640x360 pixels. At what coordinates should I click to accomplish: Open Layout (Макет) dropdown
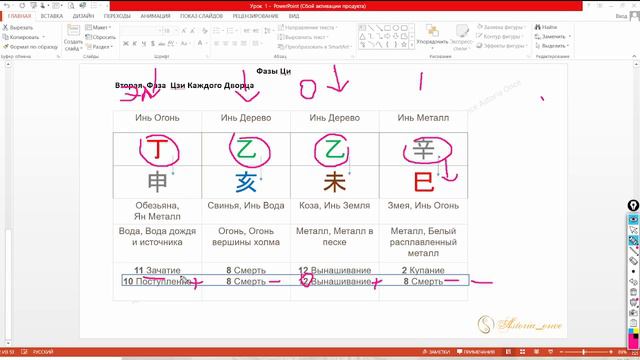point(98,27)
